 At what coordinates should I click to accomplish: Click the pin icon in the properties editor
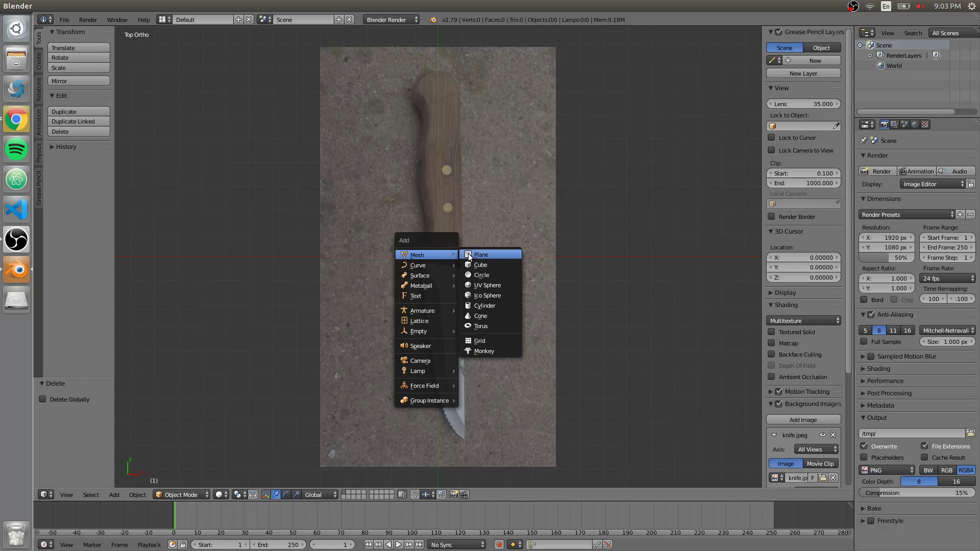tap(864, 141)
